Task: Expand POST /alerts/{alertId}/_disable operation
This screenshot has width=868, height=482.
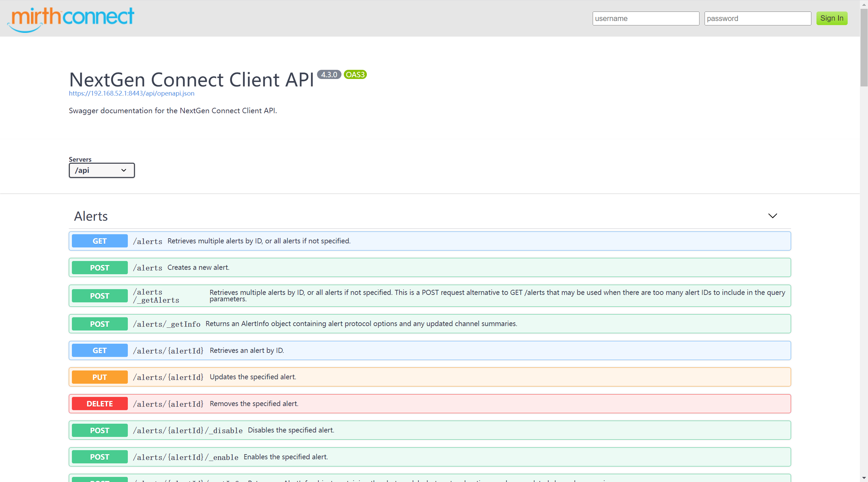Action: pyautogui.click(x=430, y=430)
